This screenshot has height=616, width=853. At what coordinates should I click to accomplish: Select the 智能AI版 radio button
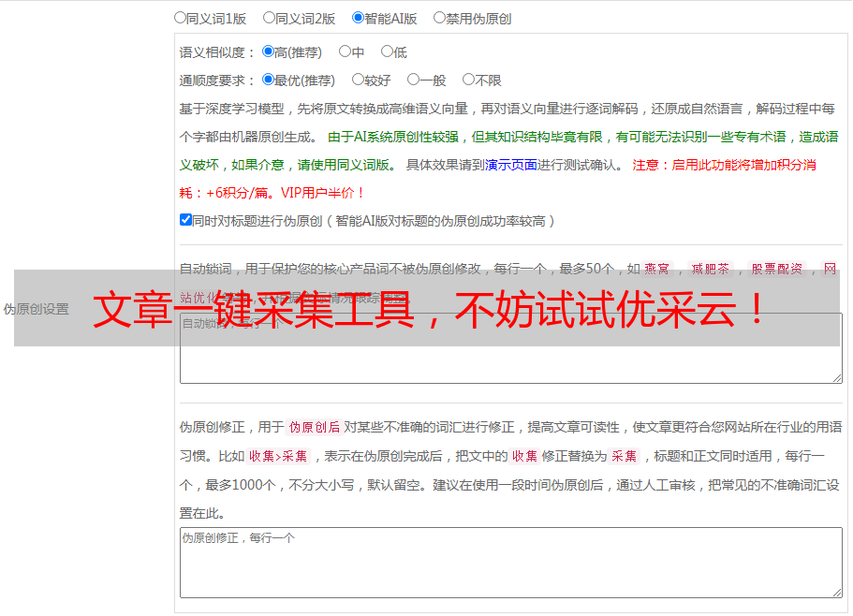(359, 18)
